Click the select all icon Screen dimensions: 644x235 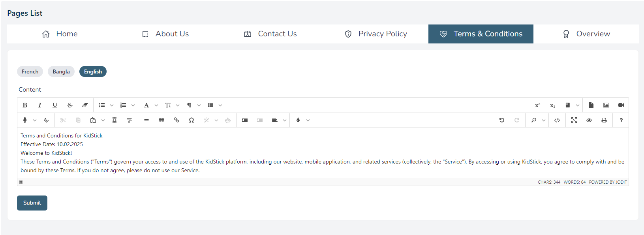(x=115, y=120)
